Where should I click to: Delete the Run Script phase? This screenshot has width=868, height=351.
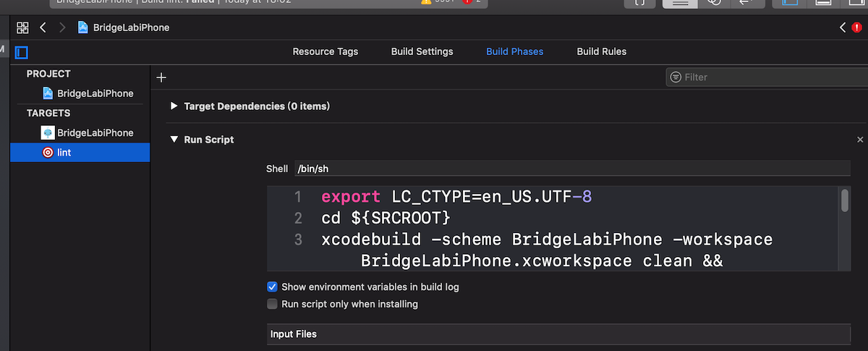(x=860, y=140)
